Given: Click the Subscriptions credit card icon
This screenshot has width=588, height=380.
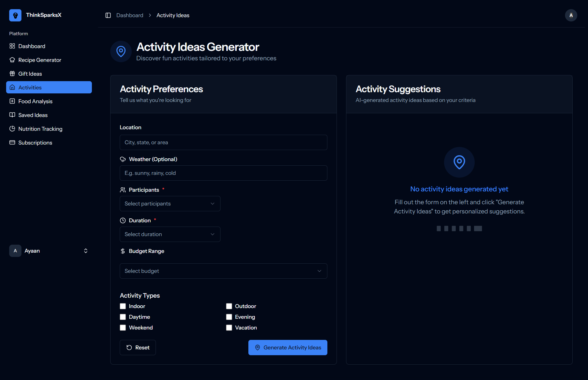Looking at the screenshot, I should [x=12, y=143].
